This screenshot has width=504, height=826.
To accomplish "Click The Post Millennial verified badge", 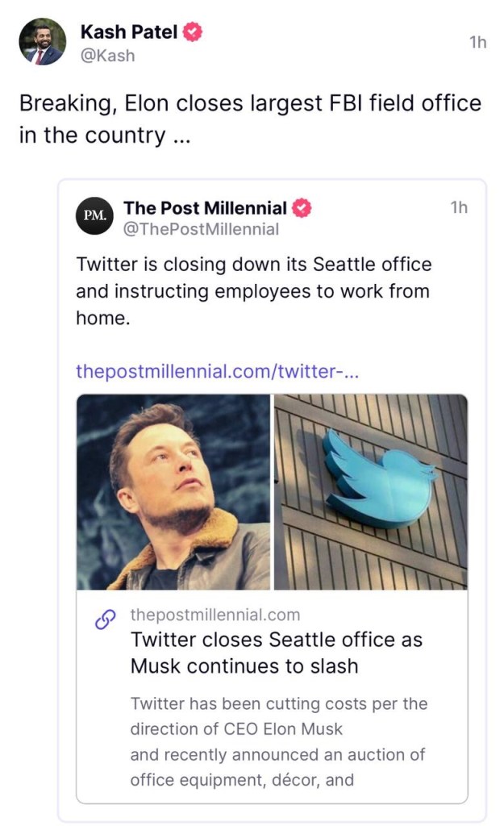I will tap(302, 208).
